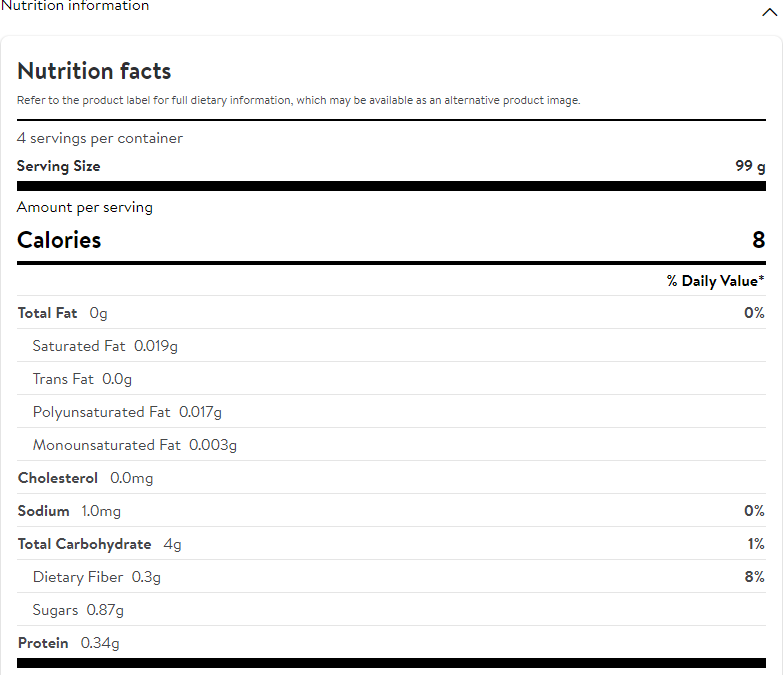
Task: Click the Amount per serving text
Action: point(85,207)
